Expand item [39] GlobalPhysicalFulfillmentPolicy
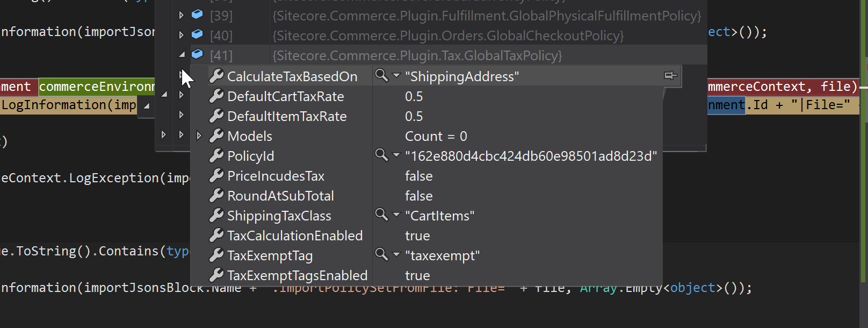Screen dimensions: 868x328 tap(182, 16)
